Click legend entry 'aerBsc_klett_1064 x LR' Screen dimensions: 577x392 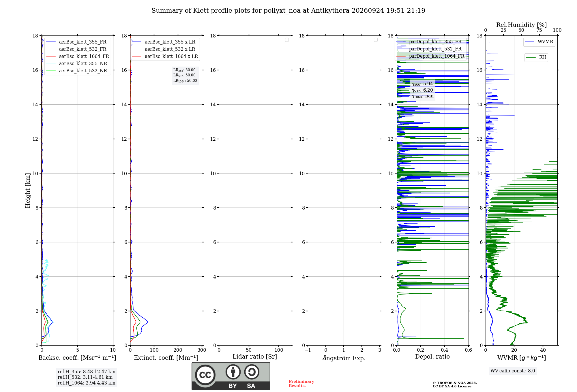[165, 56]
